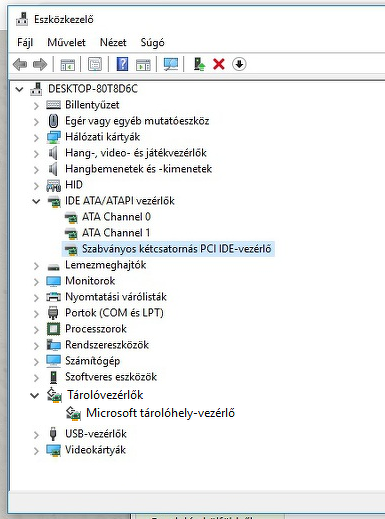Select Microsoft tárolóhely-vezérlő text
This screenshot has height=519, width=385.
pos(160,413)
